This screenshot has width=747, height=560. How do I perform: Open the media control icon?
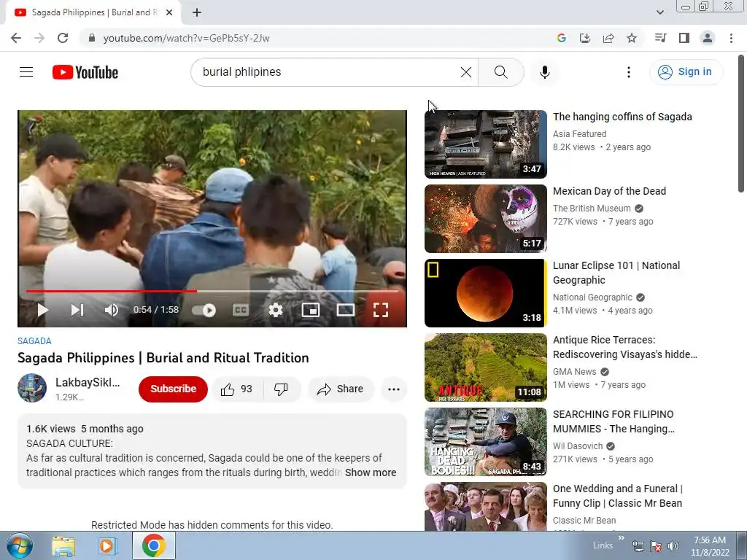pyautogui.click(x=660, y=38)
